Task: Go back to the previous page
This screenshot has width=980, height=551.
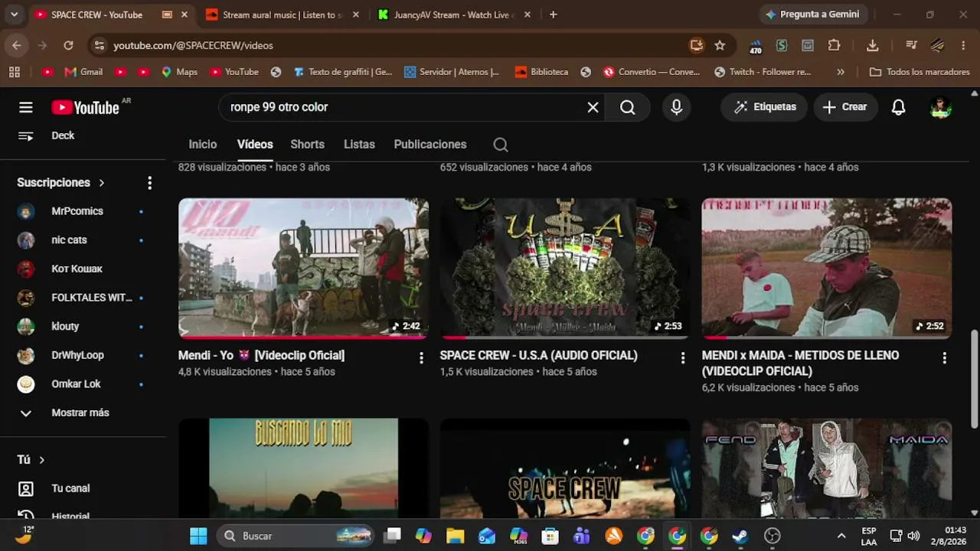Action: [x=17, y=45]
